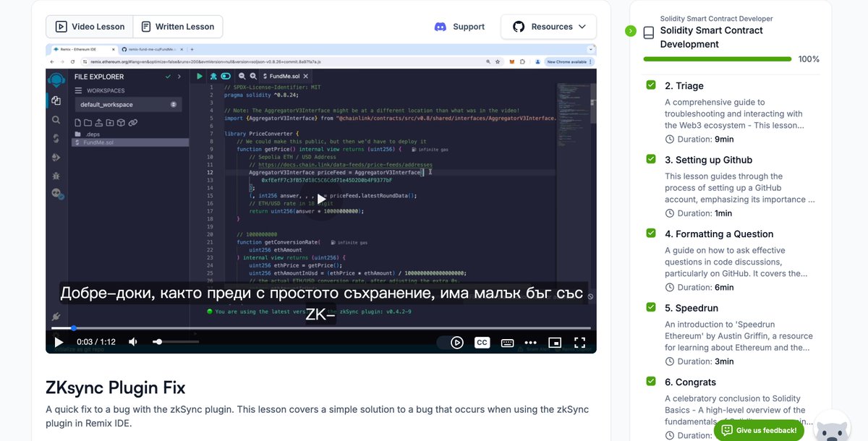Toggle the Formatting a Question checkbox
This screenshot has height=441, width=868.
pos(651,233)
